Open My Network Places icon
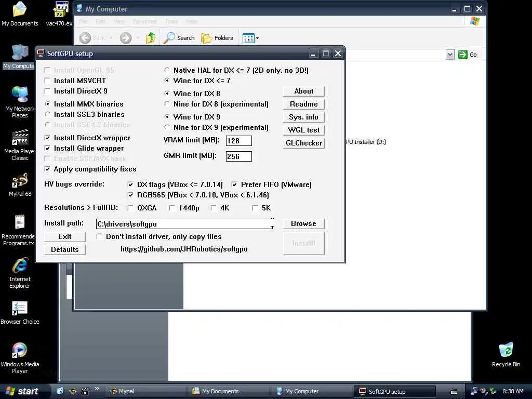 [20, 102]
